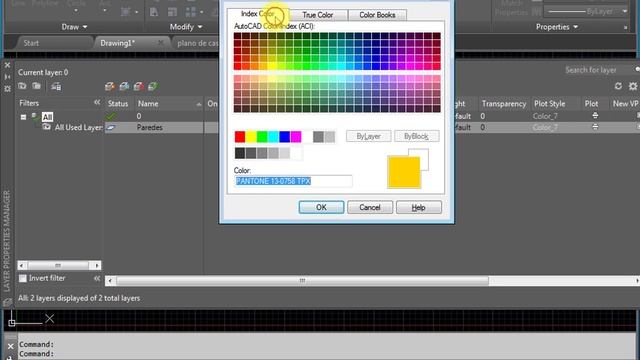Image resolution: width=640 pixels, height=360 pixels.
Task: Select All Used Layers filter
Action: pos(78,128)
